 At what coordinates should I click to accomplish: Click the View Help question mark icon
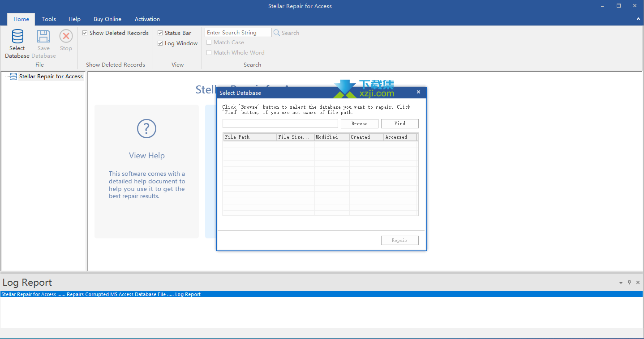(146, 129)
